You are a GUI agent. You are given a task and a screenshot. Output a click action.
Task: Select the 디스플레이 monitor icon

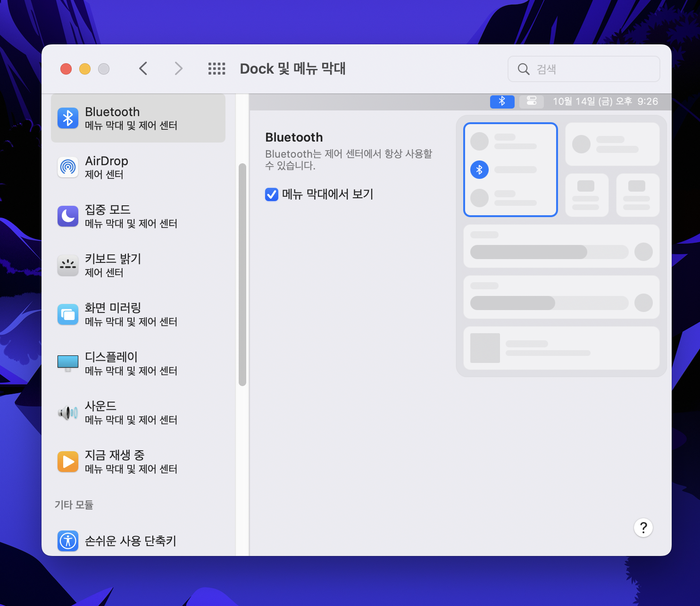point(68,363)
